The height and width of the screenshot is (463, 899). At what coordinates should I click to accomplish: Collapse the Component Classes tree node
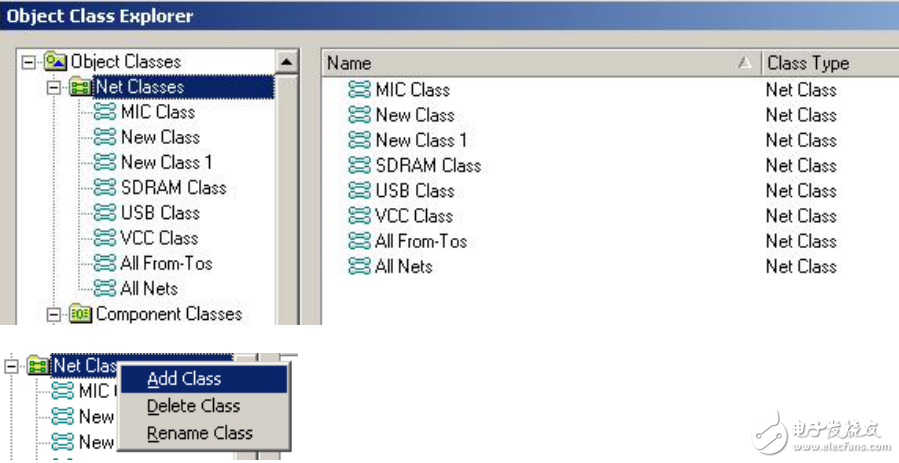click(x=54, y=314)
